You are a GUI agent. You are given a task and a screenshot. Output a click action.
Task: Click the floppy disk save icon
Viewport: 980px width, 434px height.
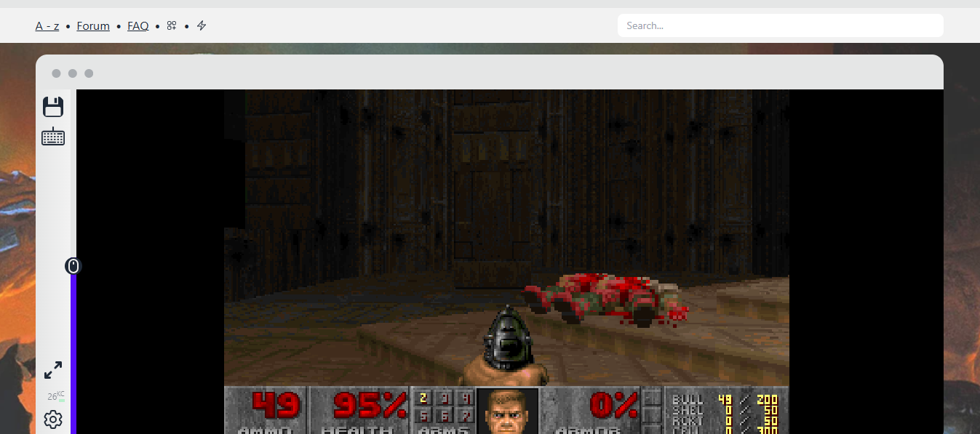pos(53,107)
